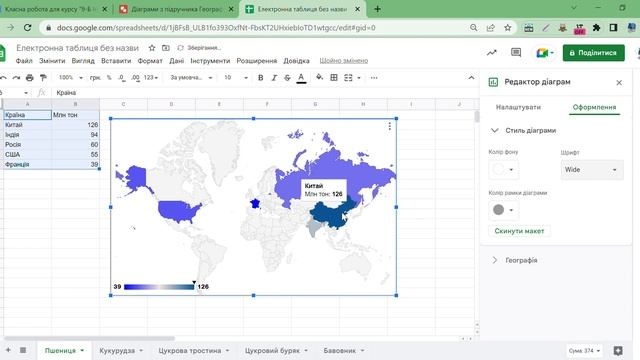Image resolution: width=640 pixels, height=360 pixels.
Task: Bookmark this page with the star icon
Action: [x=507, y=28]
